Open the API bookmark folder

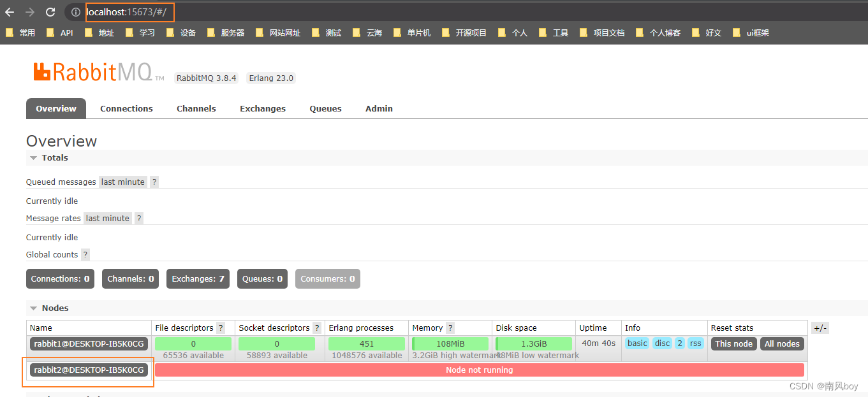click(x=60, y=32)
